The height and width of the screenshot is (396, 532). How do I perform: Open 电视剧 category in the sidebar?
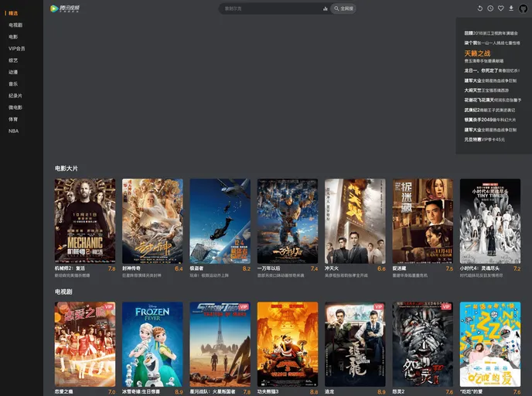[x=15, y=25]
